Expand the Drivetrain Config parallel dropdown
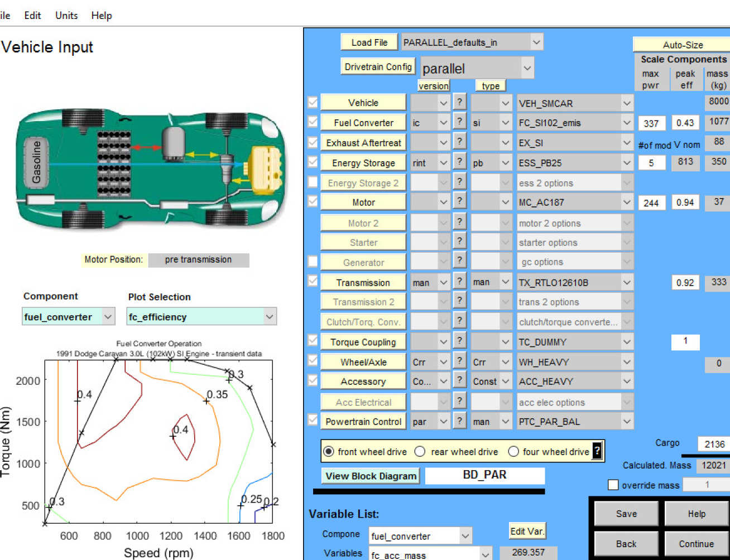730x560 pixels. coord(527,69)
